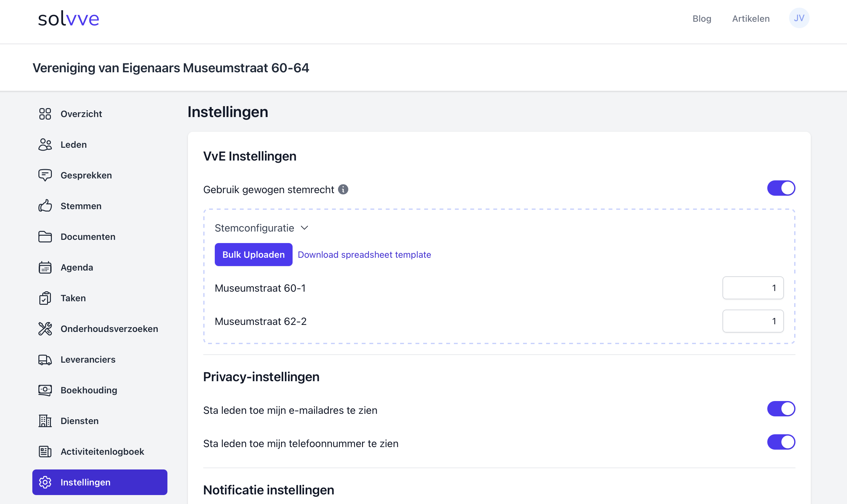The image size is (847, 504).
Task: Click the Leveranciers truck icon
Action: coord(45,359)
